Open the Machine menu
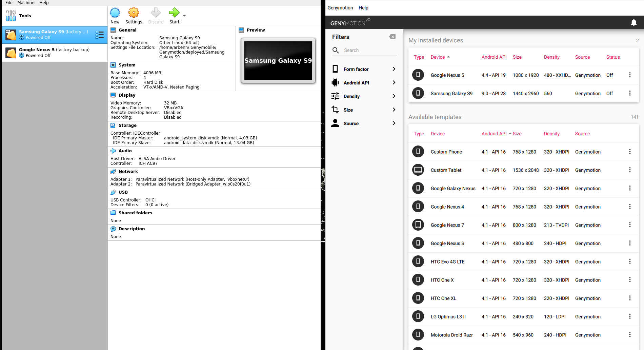Viewport: 644px width, 350px height. coord(26,3)
